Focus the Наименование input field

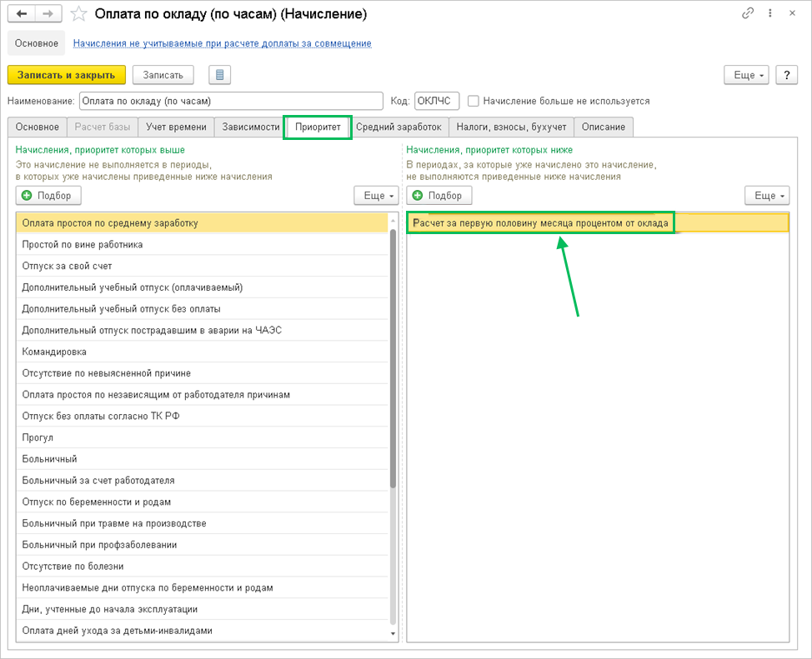(x=231, y=101)
